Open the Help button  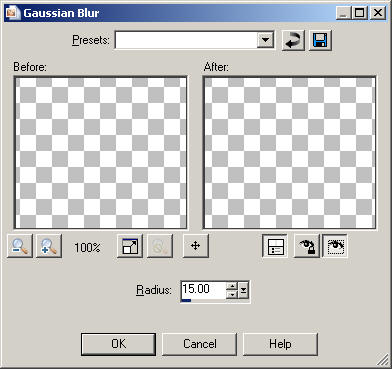(280, 344)
